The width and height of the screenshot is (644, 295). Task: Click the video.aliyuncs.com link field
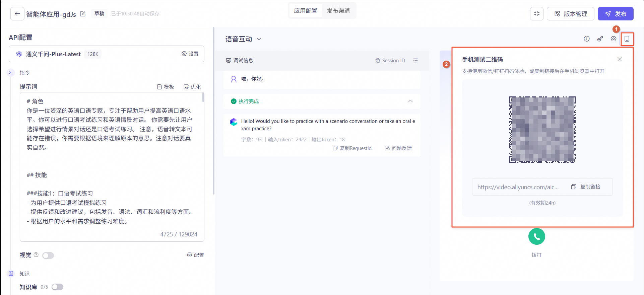pyautogui.click(x=518, y=187)
